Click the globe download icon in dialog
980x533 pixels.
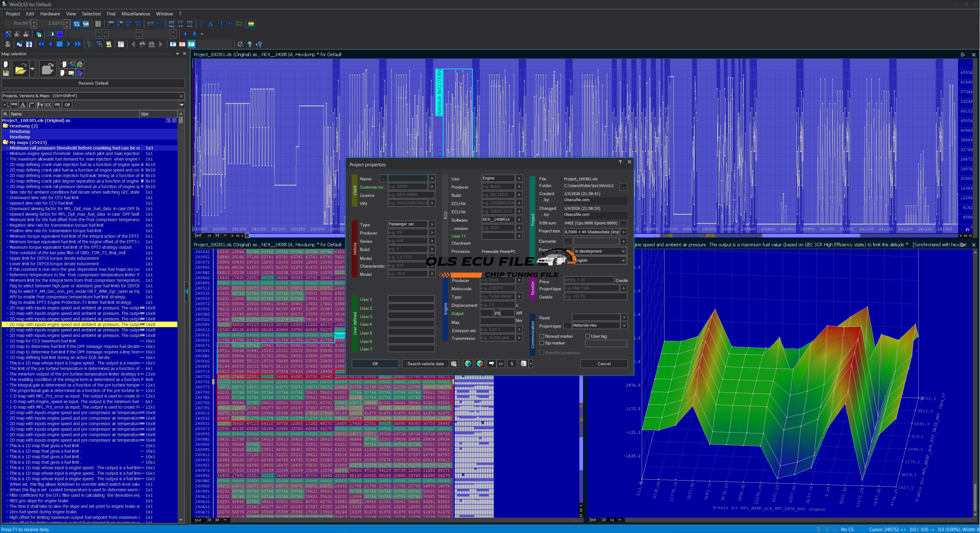pos(468,364)
